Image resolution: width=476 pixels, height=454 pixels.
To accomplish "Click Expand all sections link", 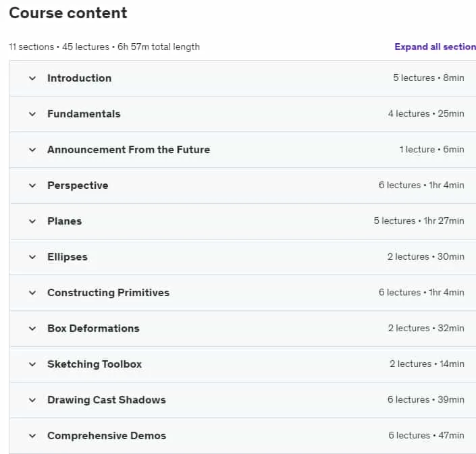I will pyautogui.click(x=435, y=47).
